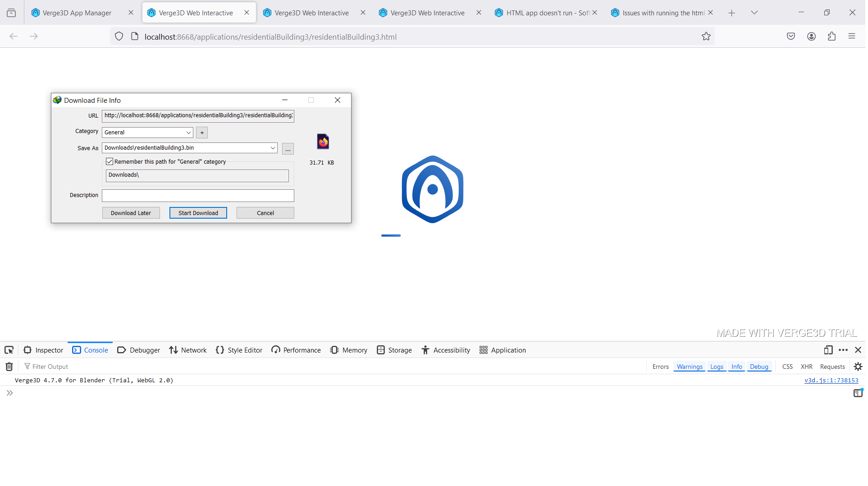The width and height of the screenshot is (868, 486).
Task: Save page to Pocket
Action: [x=791, y=37]
